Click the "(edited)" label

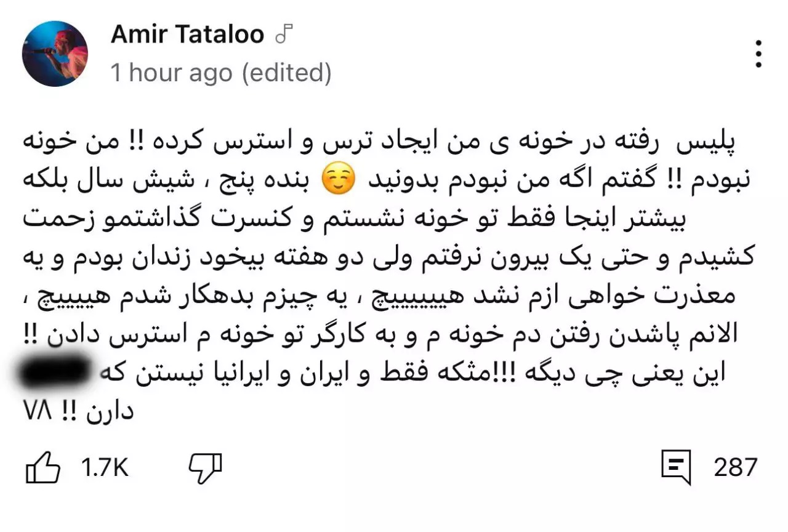tap(286, 73)
